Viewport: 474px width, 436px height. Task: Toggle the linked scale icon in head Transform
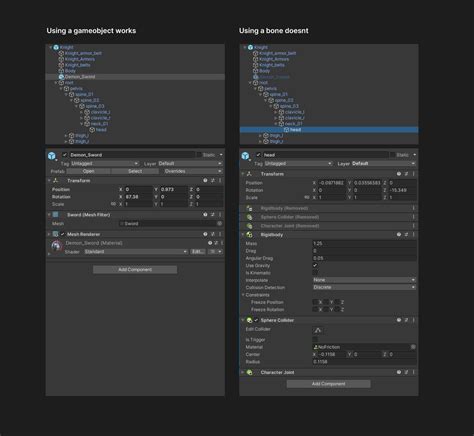(307, 197)
